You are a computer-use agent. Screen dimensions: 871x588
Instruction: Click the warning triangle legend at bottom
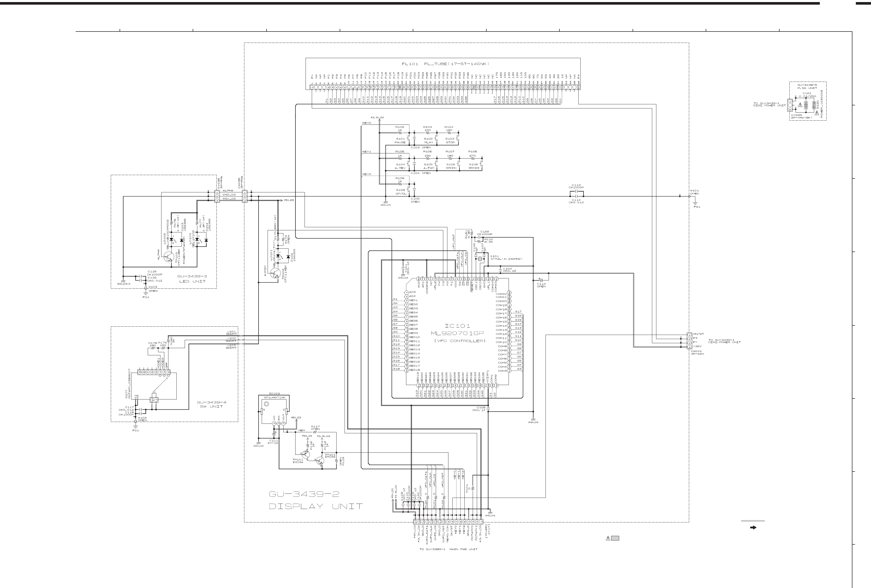coord(608,538)
